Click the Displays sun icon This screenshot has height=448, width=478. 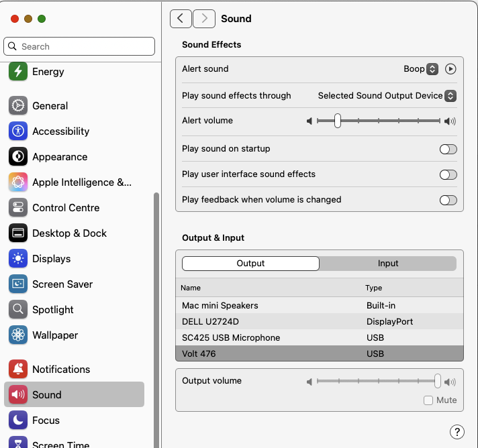[x=18, y=259]
